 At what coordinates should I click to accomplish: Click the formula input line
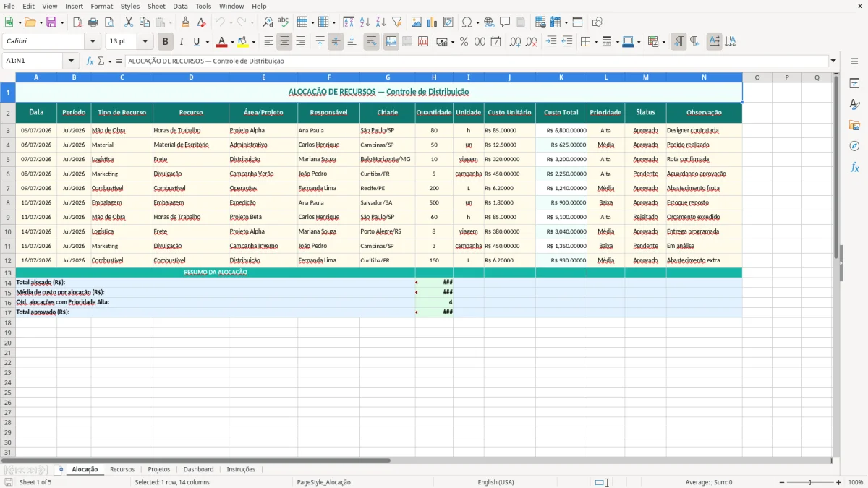(476, 61)
